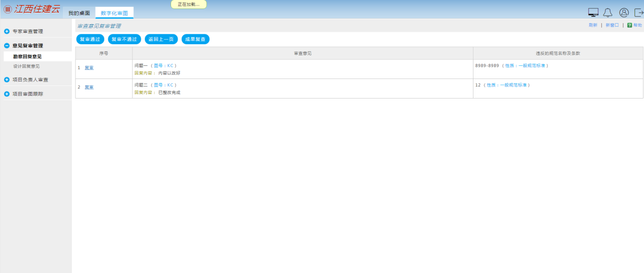Switch to 我的桌面 tab
This screenshot has width=644, height=273.
click(79, 13)
